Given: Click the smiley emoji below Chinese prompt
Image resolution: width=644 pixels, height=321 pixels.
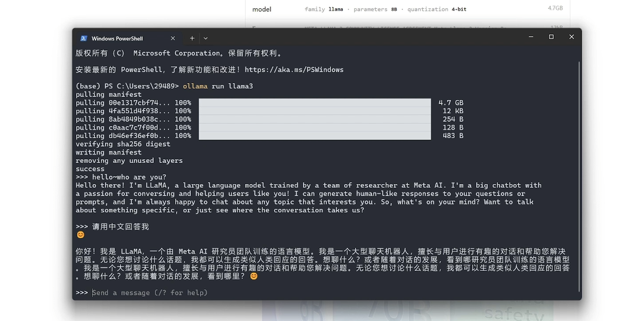Looking at the screenshot, I should click(81, 235).
